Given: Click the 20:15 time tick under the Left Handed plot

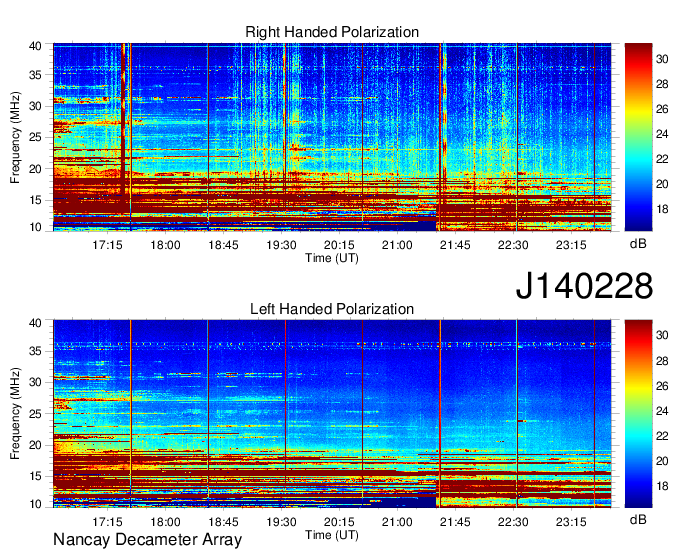Looking at the screenshot, I should coord(339,522).
